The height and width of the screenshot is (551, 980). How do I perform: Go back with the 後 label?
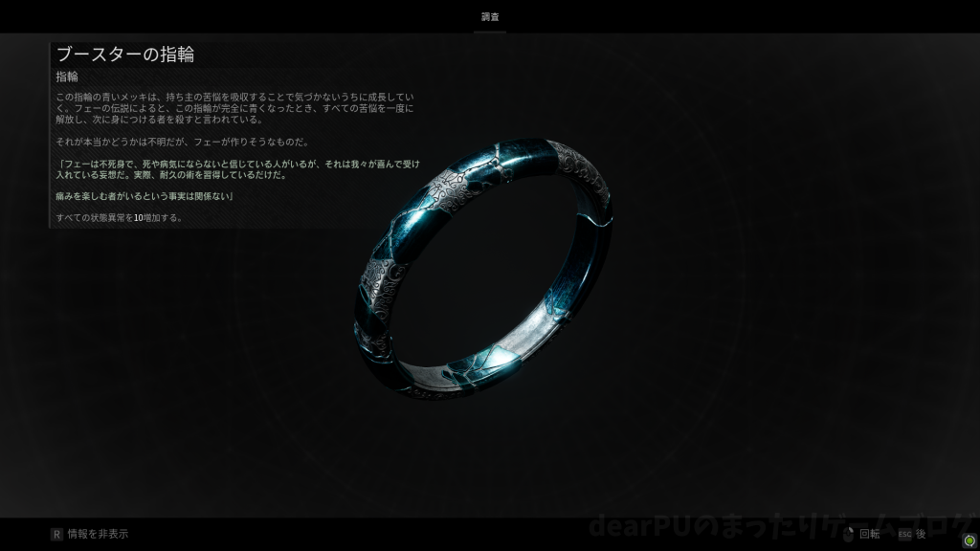tap(921, 534)
